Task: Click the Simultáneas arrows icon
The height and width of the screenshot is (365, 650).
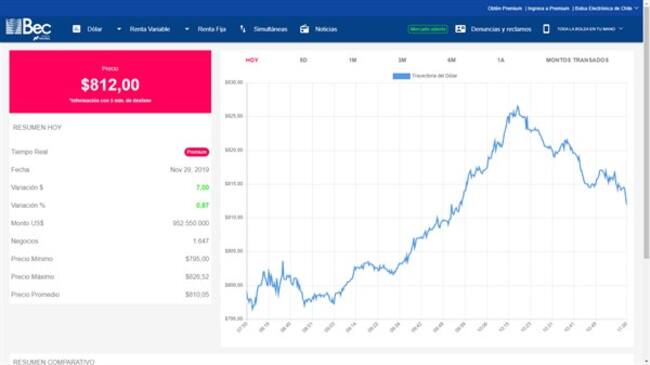Action: 243,29
